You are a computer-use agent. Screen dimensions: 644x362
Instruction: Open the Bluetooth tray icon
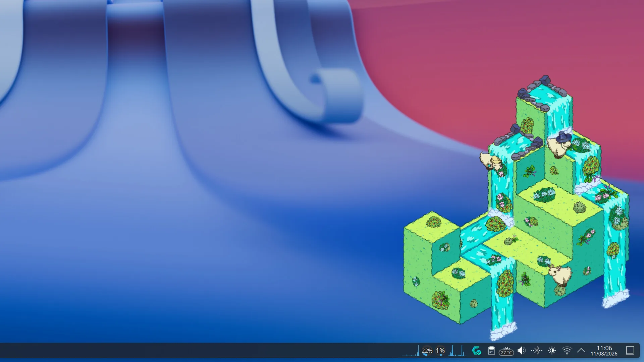[x=537, y=351]
